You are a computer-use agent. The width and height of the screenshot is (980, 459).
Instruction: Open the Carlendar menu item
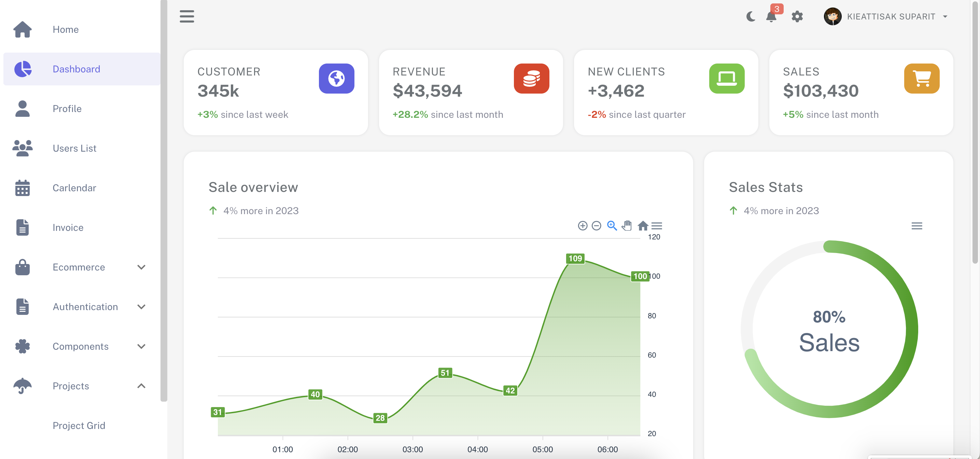[x=82, y=188]
